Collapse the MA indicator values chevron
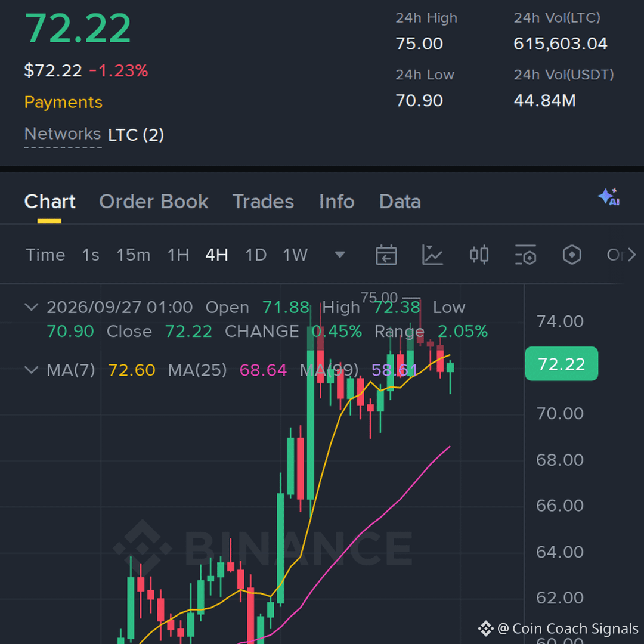 [x=32, y=370]
